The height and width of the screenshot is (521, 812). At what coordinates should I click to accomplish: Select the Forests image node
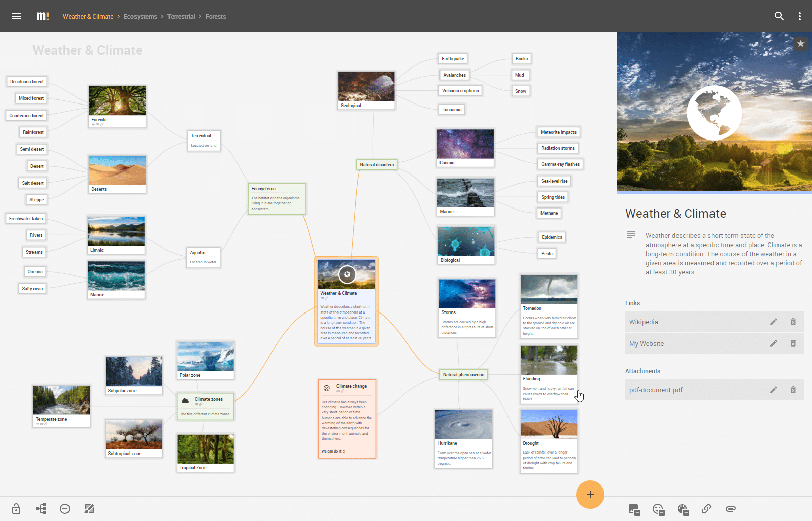pos(117,106)
